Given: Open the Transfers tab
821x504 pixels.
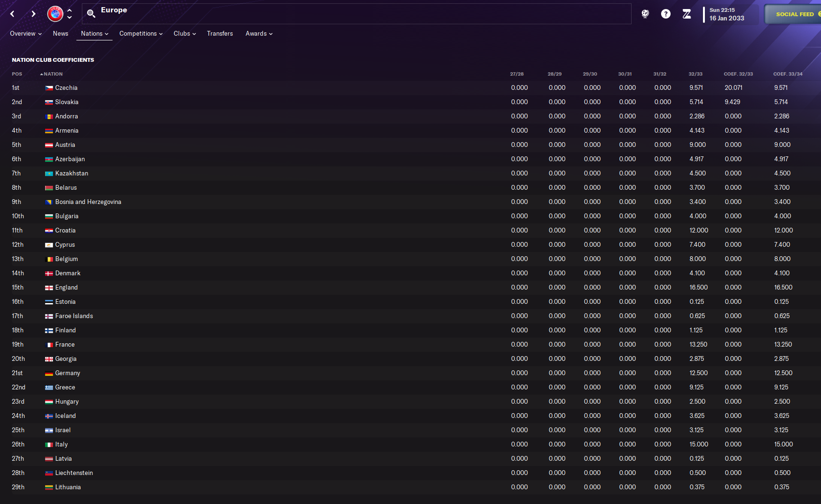Looking at the screenshot, I should coord(220,34).
